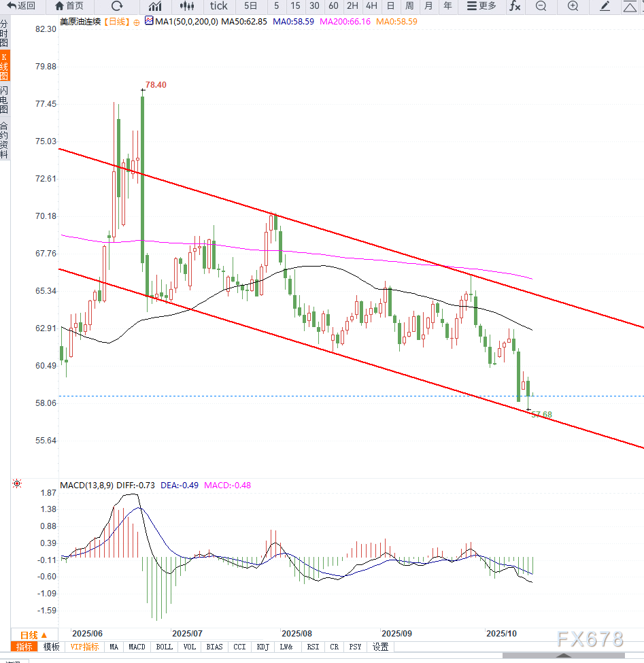Click the 设置 settings button

pos(380,647)
